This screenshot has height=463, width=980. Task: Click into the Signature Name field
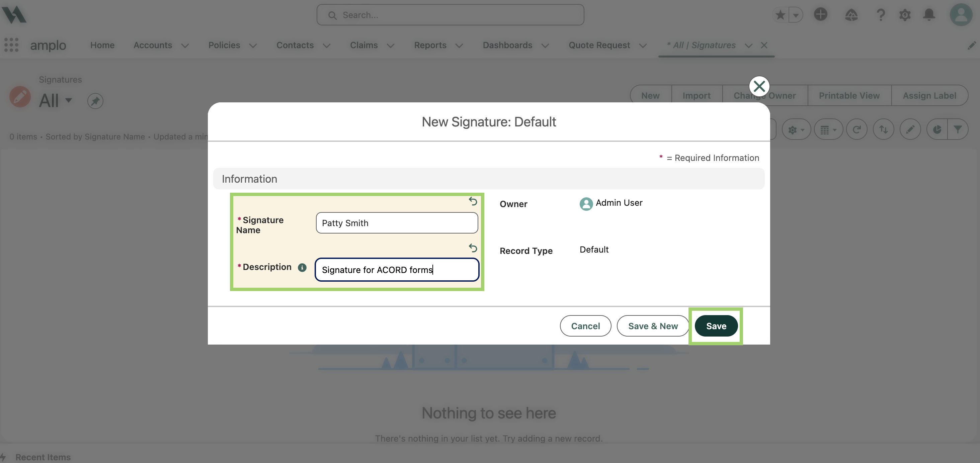click(x=397, y=223)
